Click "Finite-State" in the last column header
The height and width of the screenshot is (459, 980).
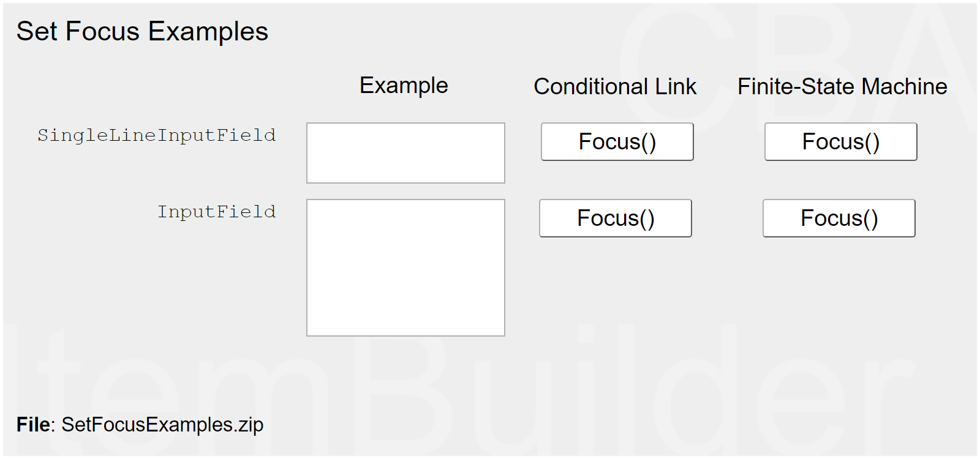tap(796, 87)
